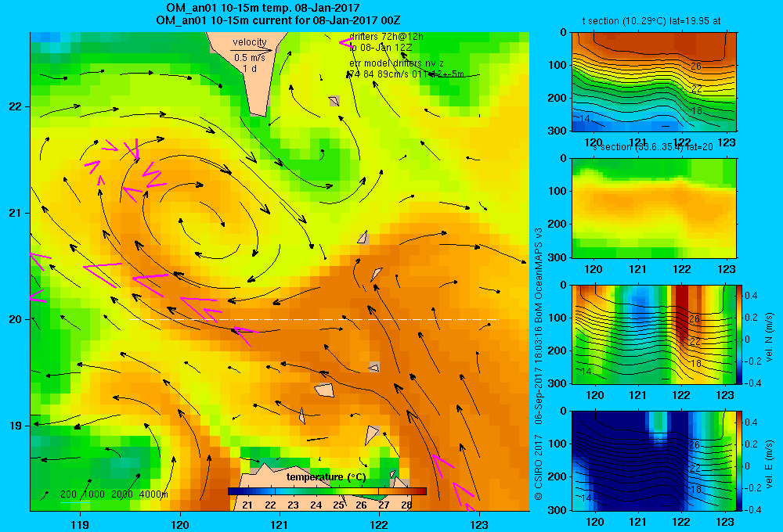Image resolution: width=783 pixels, height=532 pixels.
Task: Click the '24' tick on temperature colorbar
Action: pos(316,505)
